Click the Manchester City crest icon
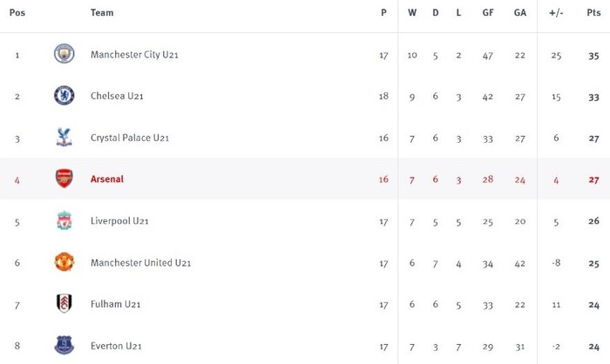Image resolution: width=610 pixels, height=364 pixels. [x=64, y=54]
